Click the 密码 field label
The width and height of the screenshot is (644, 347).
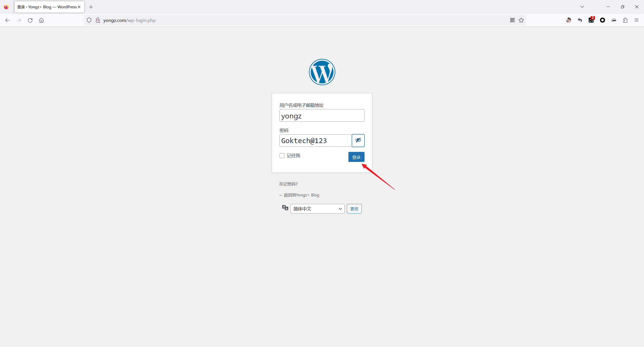coord(284,131)
